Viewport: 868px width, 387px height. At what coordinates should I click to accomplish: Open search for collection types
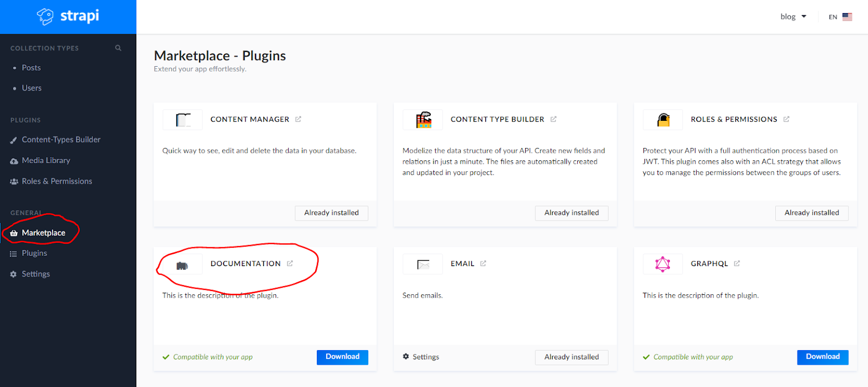pos(118,48)
